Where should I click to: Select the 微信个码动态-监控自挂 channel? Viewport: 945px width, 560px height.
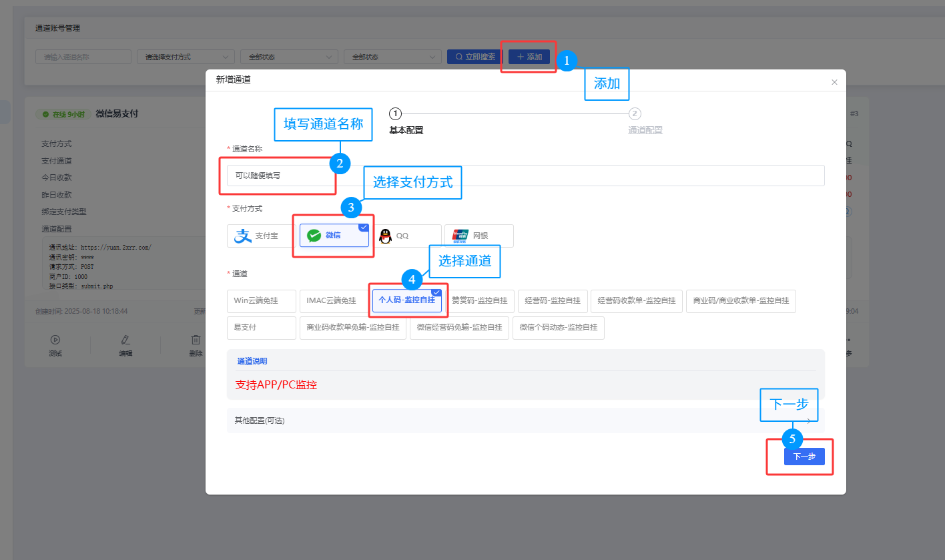pos(558,328)
